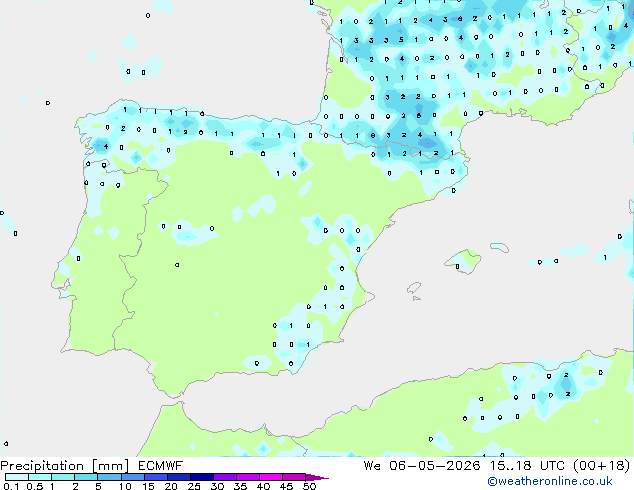Click the '0.5' legend scale label
This screenshot has width=634, height=490.
pos(35,486)
